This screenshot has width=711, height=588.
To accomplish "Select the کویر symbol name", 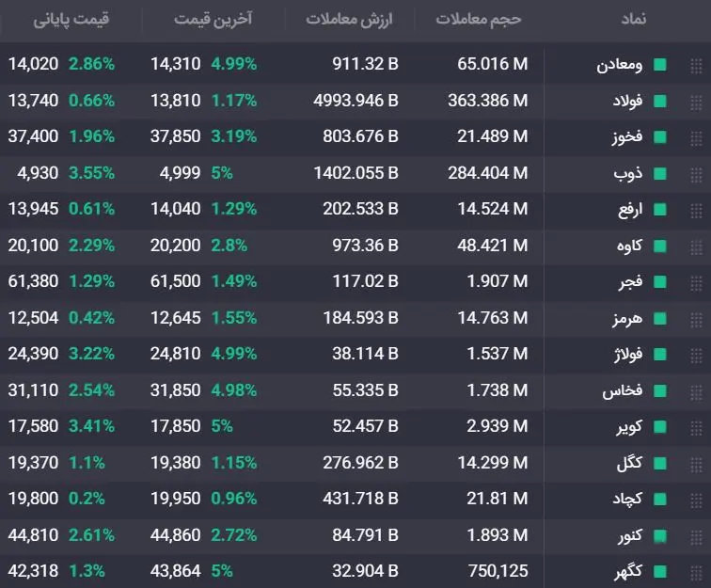I will [629, 427].
